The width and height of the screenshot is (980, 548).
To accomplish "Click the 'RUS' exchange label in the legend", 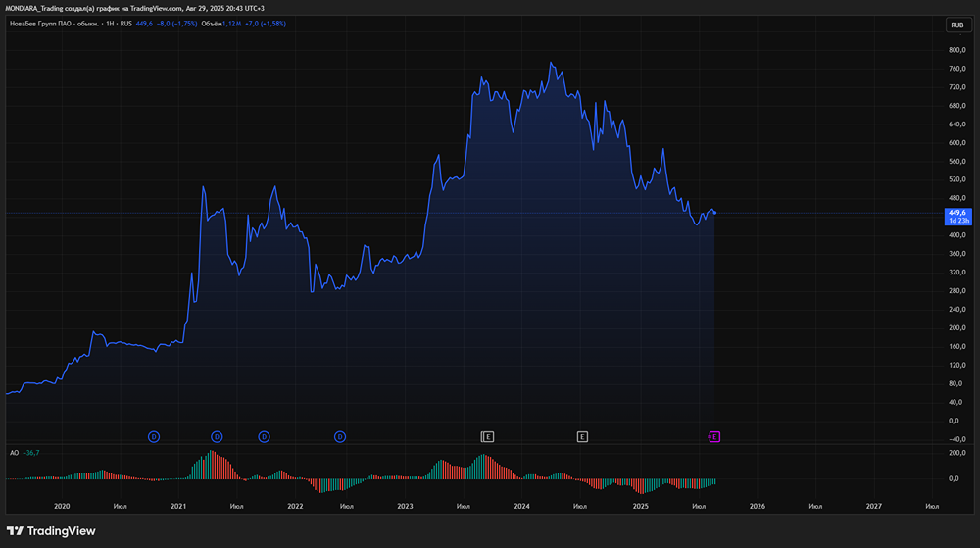I will pos(126,24).
